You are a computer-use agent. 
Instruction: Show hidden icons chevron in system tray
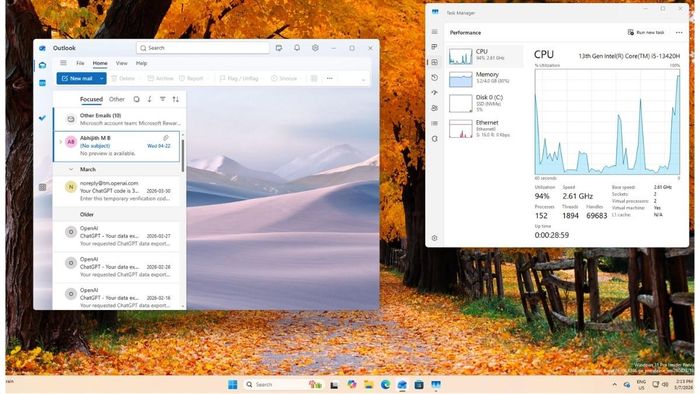click(x=614, y=384)
